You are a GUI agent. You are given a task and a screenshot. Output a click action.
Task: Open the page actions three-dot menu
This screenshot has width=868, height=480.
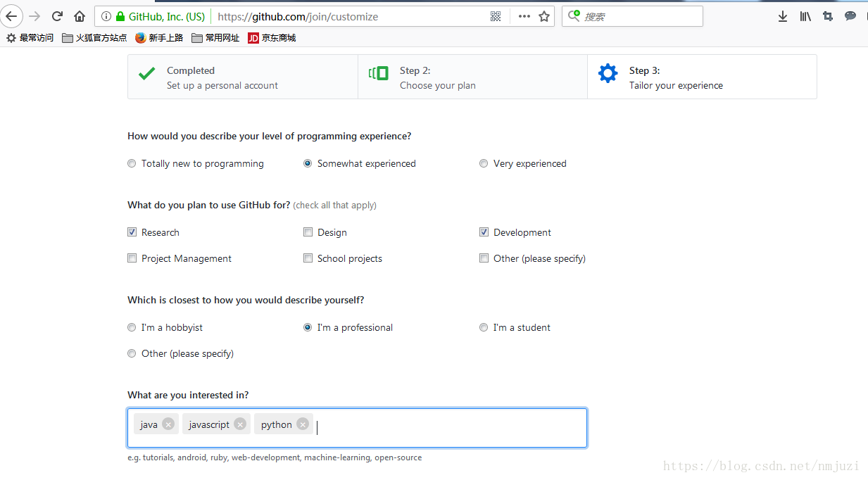click(524, 16)
